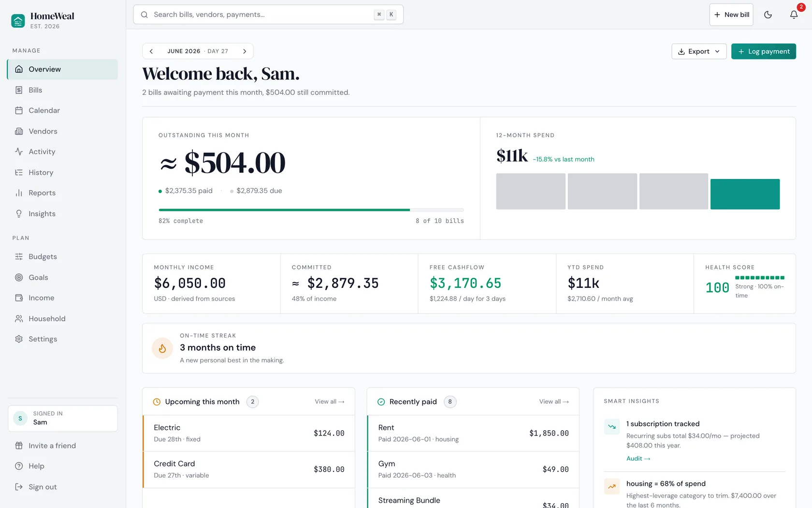This screenshot has height=508, width=812.
Task: Click Sign out in the sidebar
Action: [x=62, y=487]
